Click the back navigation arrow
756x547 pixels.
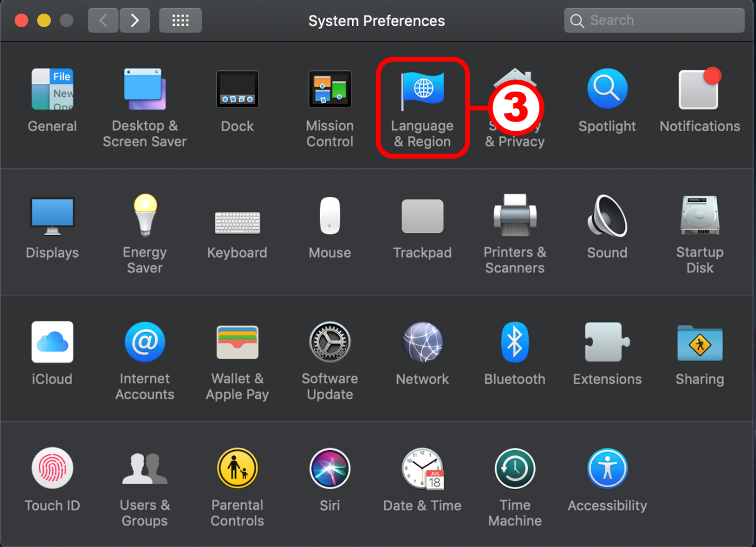point(103,21)
